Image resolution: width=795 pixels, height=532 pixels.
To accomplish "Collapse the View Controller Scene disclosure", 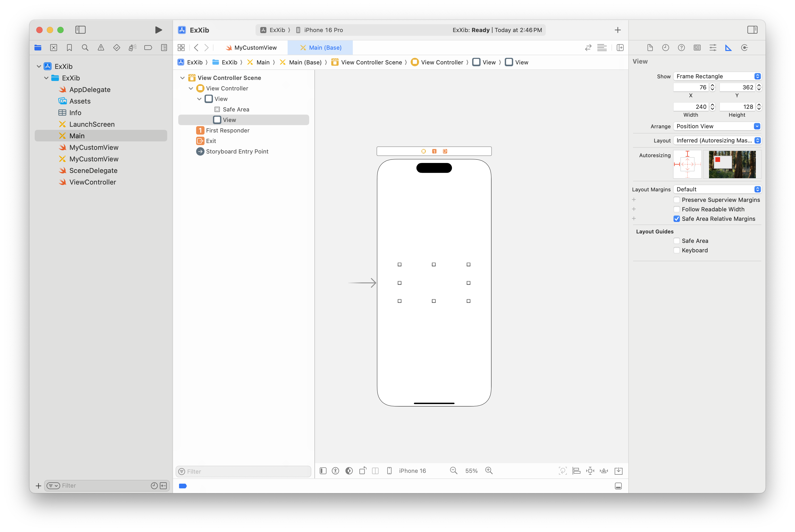I will coord(182,78).
